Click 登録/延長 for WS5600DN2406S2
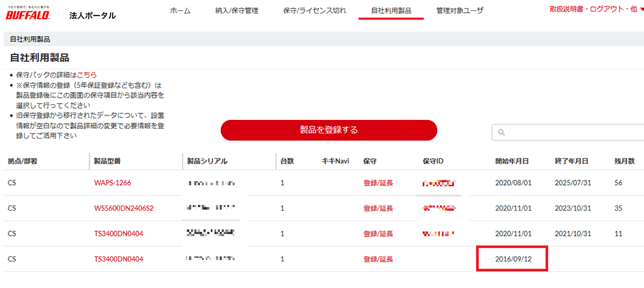This screenshot has width=644, height=288. (378, 208)
